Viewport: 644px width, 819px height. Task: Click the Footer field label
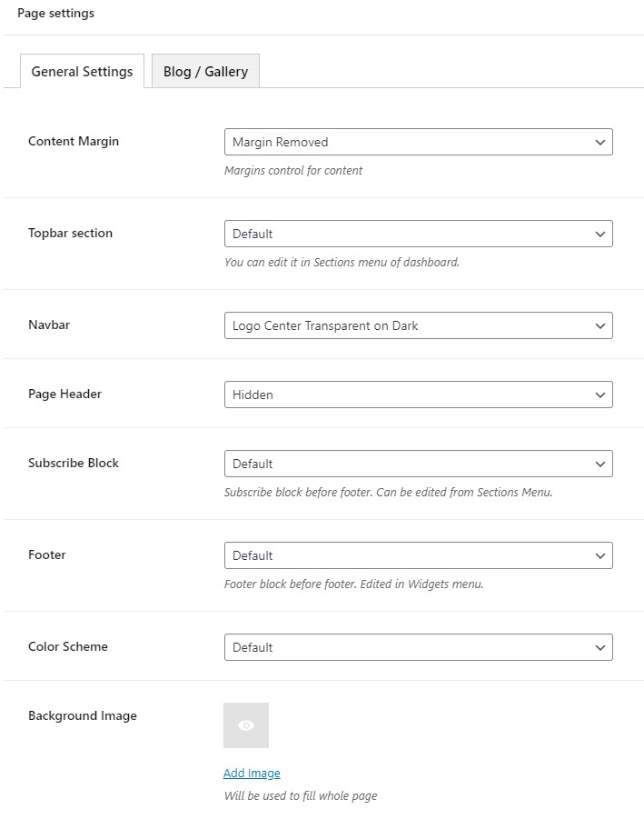tap(47, 554)
